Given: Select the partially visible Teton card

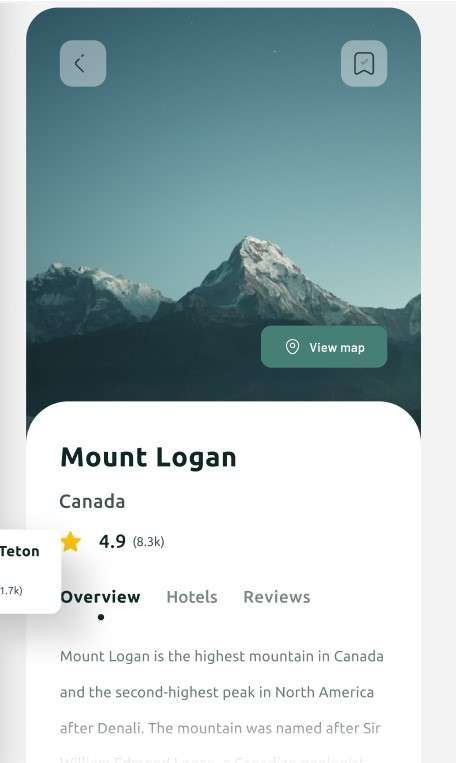Looking at the screenshot, I should point(30,571).
